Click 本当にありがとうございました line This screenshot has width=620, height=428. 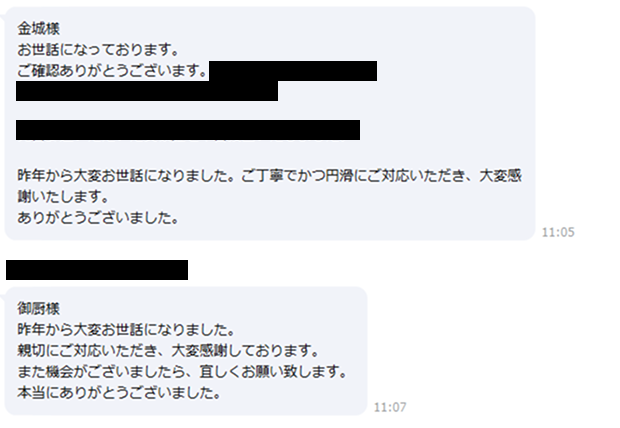119,393
